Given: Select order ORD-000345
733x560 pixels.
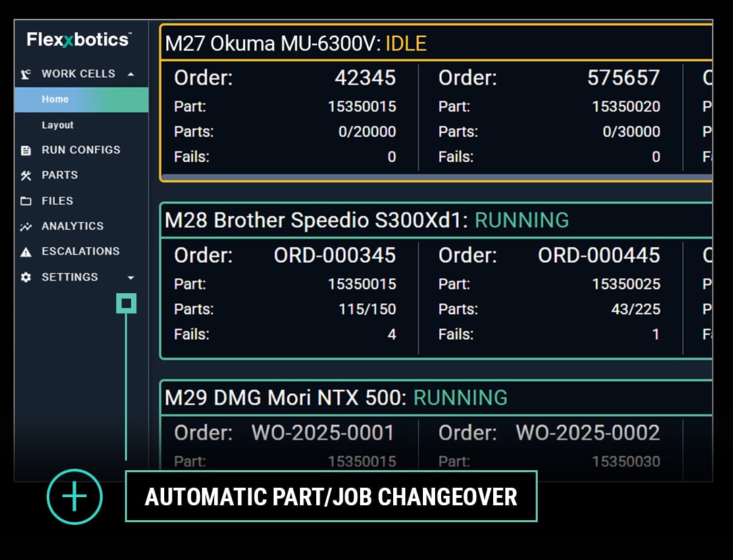Looking at the screenshot, I should [334, 255].
